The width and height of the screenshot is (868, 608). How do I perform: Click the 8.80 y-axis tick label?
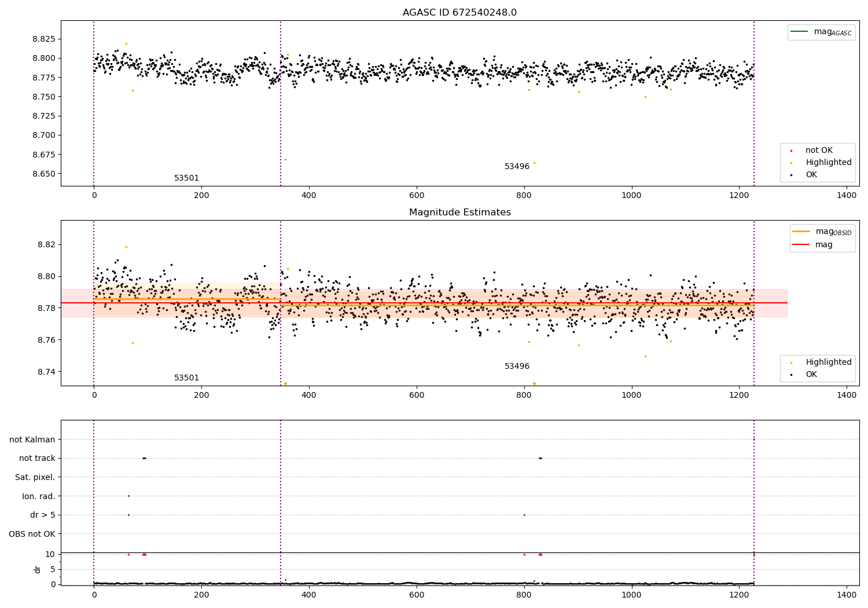pyautogui.click(x=46, y=276)
